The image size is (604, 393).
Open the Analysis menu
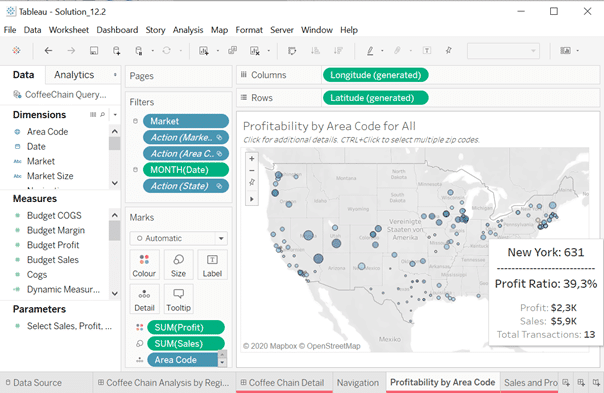[x=188, y=30]
